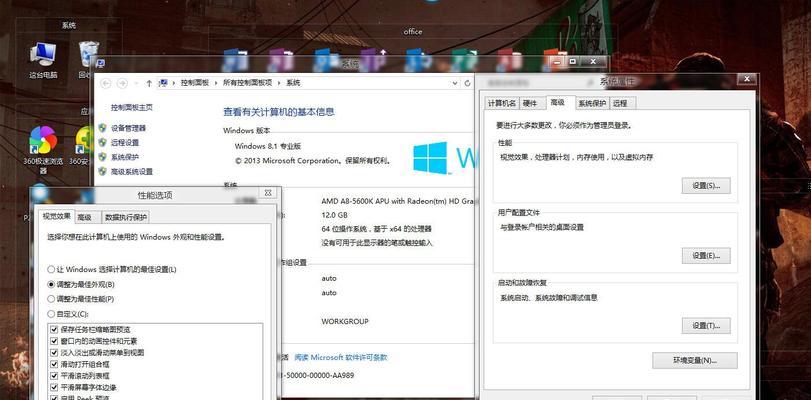Open the recent locations dropdown arrow
The image size is (811, 400).
136,83
